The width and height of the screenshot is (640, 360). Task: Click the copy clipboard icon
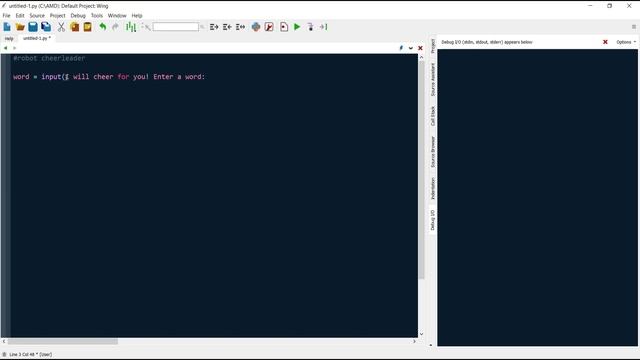point(75,27)
